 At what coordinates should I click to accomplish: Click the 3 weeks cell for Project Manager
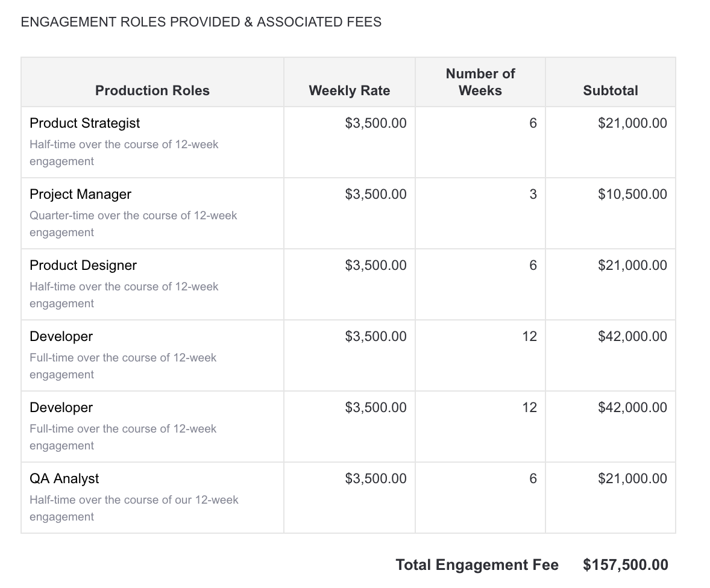tap(532, 194)
